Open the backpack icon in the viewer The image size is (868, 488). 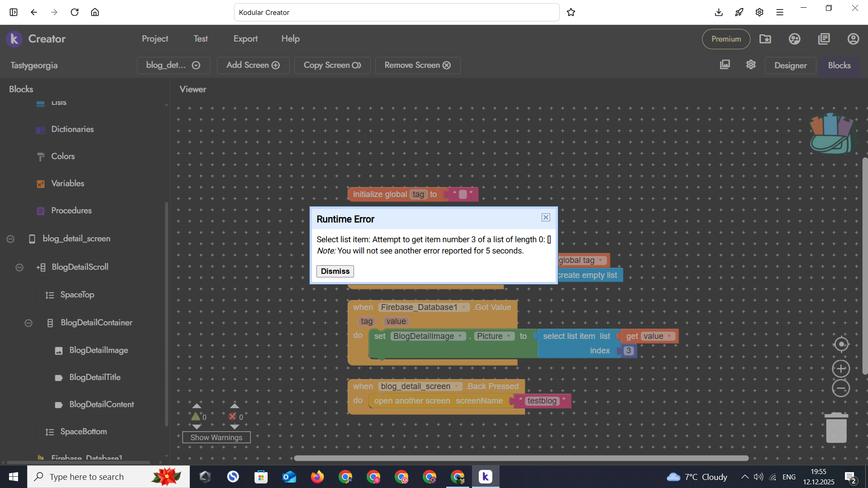click(832, 134)
